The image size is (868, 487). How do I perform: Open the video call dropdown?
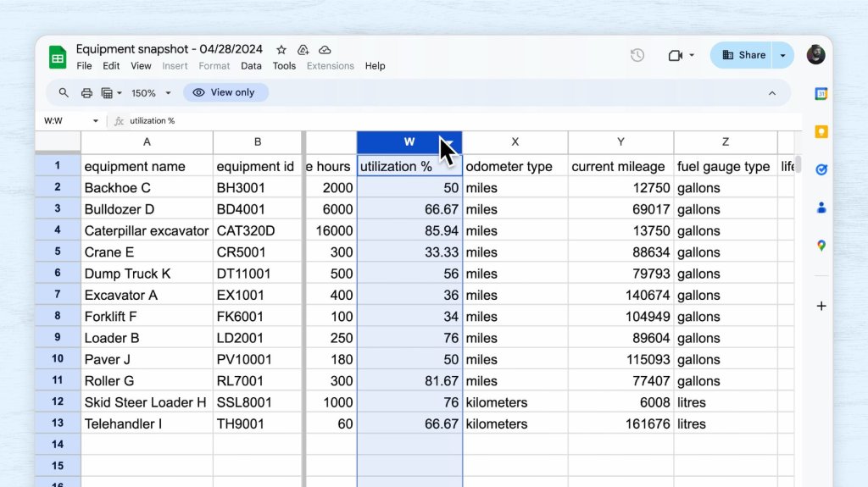tap(692, 55)
